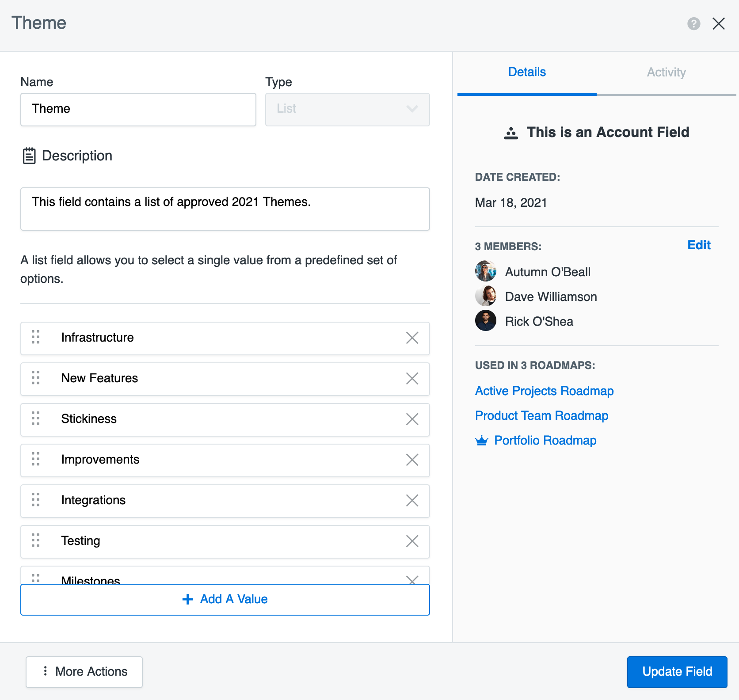Open the Active Projects Roadmap link

(x=544, y=391)
